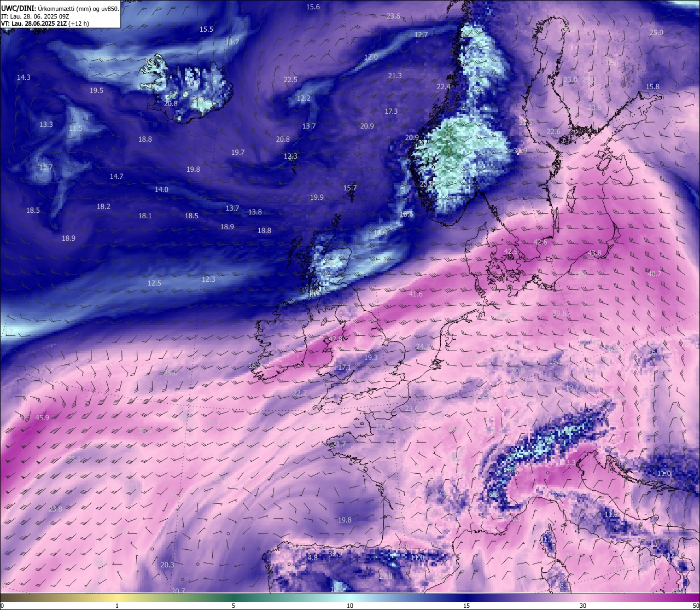Click the 'UWC/DINI: Úrkomumætti (mm) og uv850.' title text
The width and height of the screenshot is (700, 610).
(x=60, y=8)
